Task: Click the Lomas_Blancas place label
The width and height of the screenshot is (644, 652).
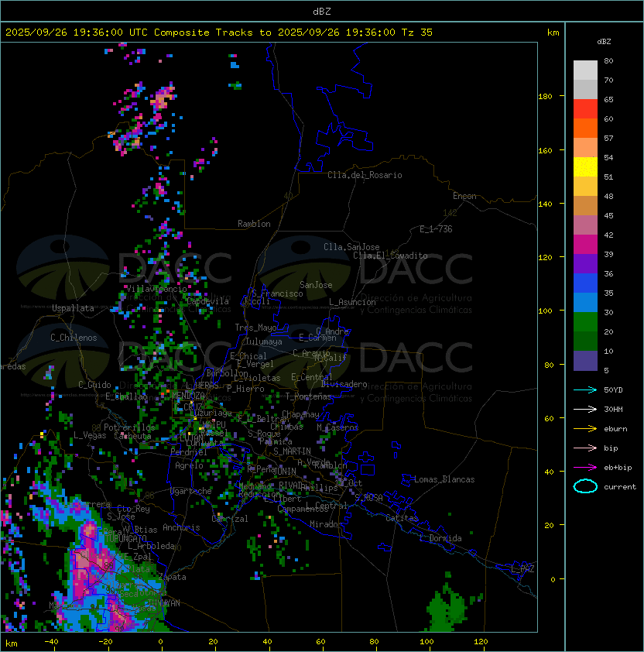Action: coord(444,479)
